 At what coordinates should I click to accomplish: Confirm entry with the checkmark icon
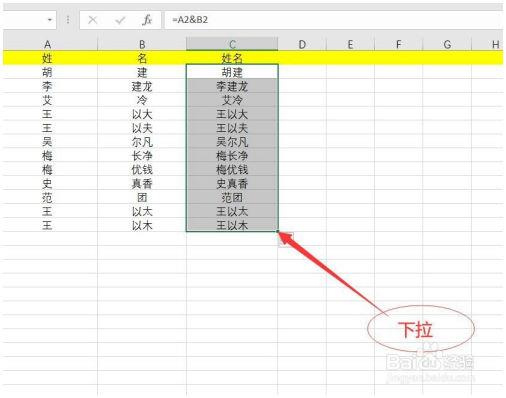[x=120, y=20]
